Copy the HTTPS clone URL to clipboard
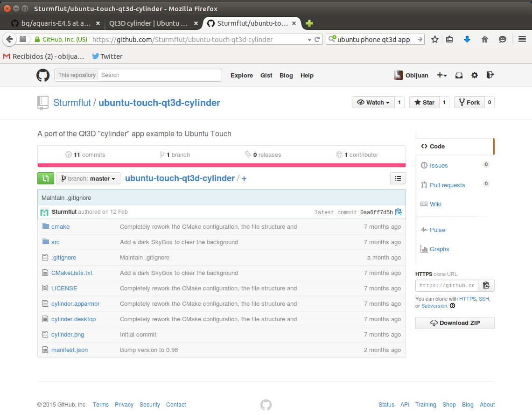 [486, 286]
